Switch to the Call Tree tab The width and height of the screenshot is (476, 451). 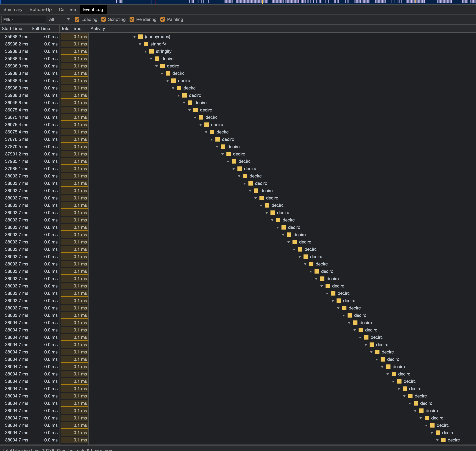(x=67, y=10)
